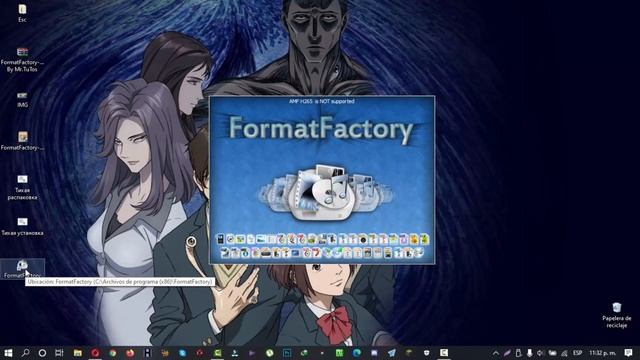
Task: Expand the hidden system tray icons chevron
Action: (496, 353)
